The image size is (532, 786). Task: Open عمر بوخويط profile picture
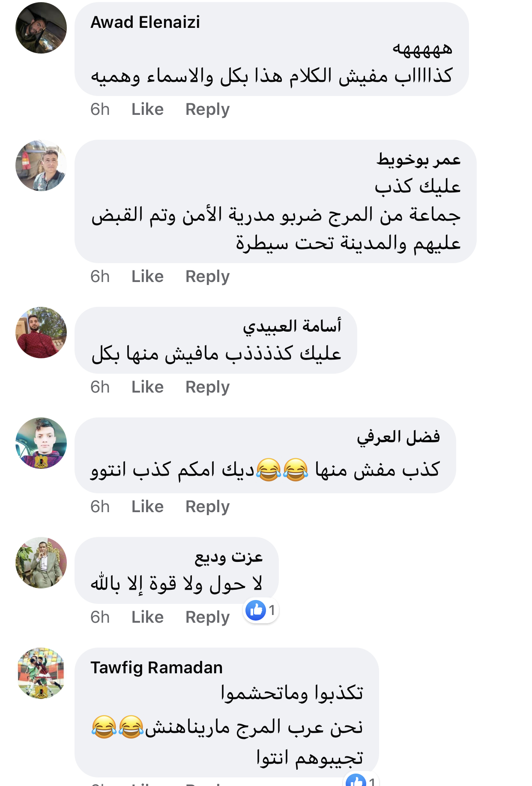tap(41, 165)
